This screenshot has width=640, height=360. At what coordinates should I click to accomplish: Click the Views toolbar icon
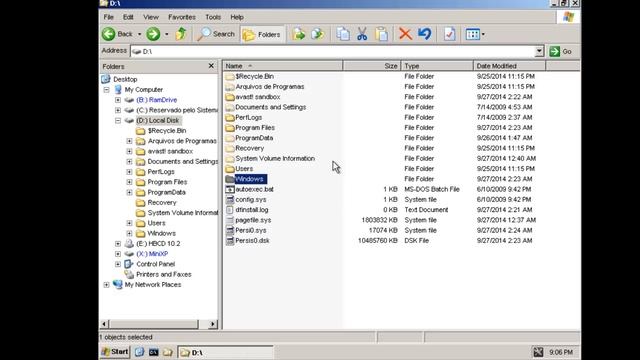tap(473, 34)
